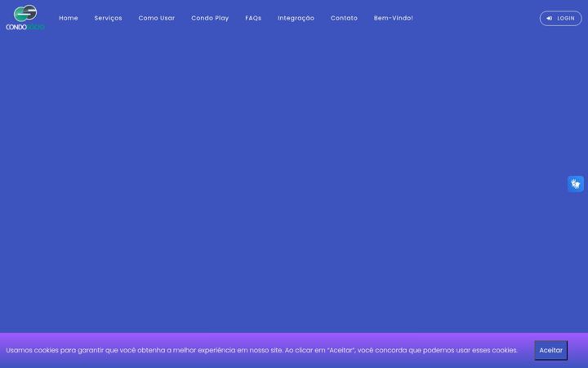Open the Serviços menu item
Viewport: 588px width, 368px height.
click(x=108, y=18)
